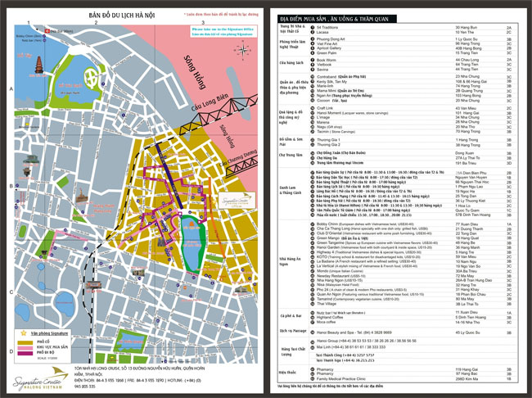Click the gold Phố Cổ legend swatch

[x=25, y=342]
